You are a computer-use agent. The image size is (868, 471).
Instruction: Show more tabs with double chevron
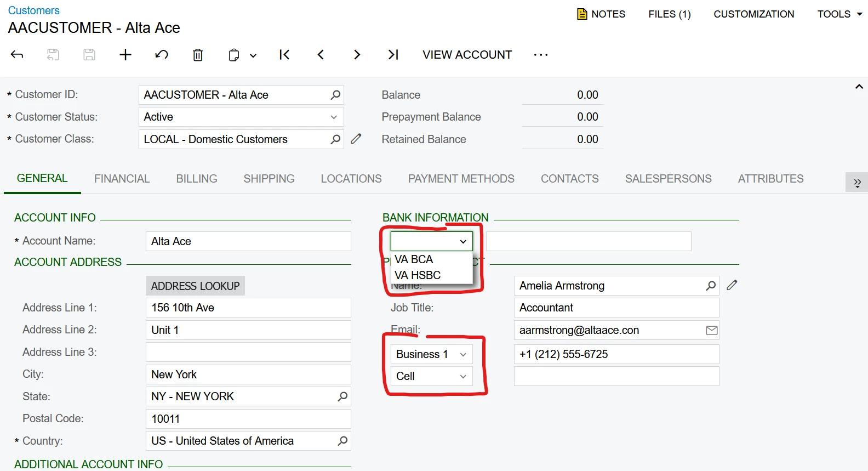tap(857, 182)
